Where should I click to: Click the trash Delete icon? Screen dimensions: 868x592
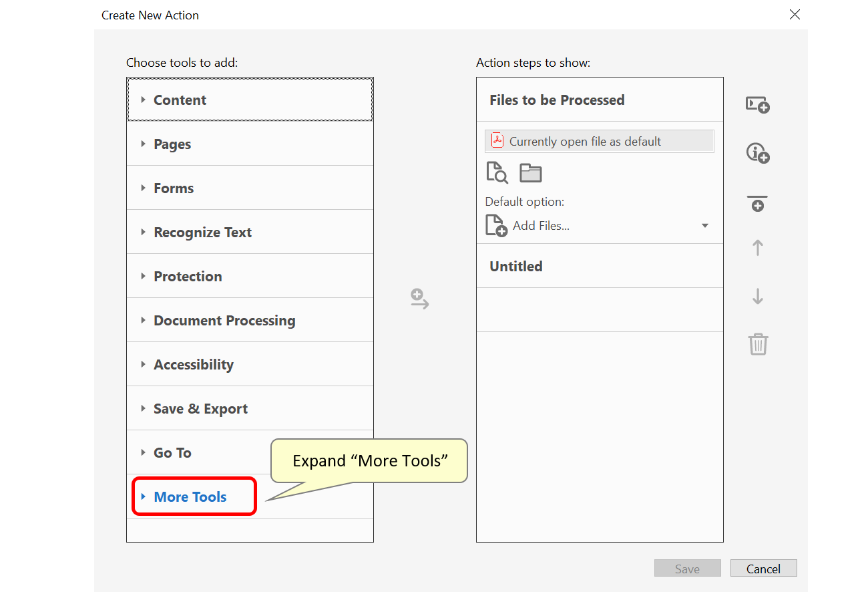click(758, 345)
